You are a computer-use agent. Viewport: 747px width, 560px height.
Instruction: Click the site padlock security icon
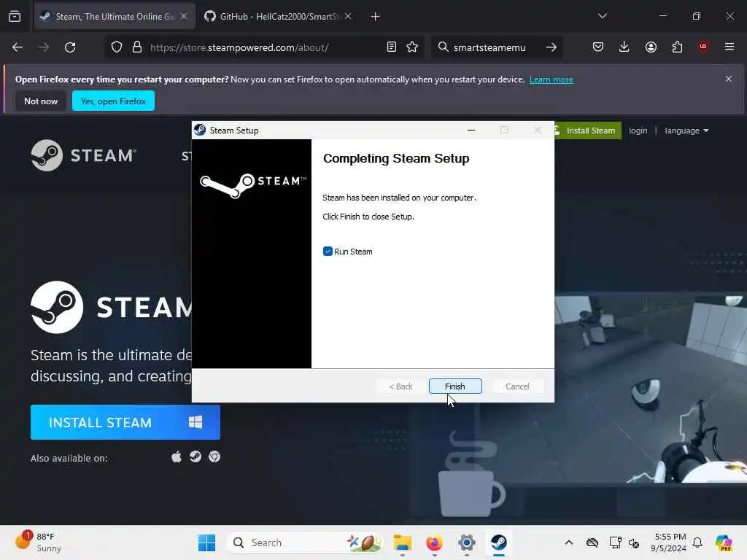pyautogui.click(x=137, y=47)
